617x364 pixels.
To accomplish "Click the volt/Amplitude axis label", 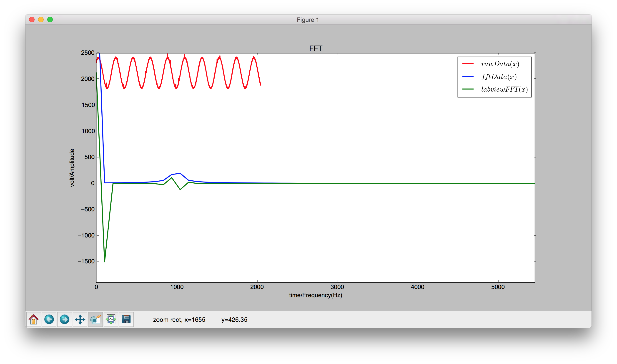I will [x=72, y=168].
